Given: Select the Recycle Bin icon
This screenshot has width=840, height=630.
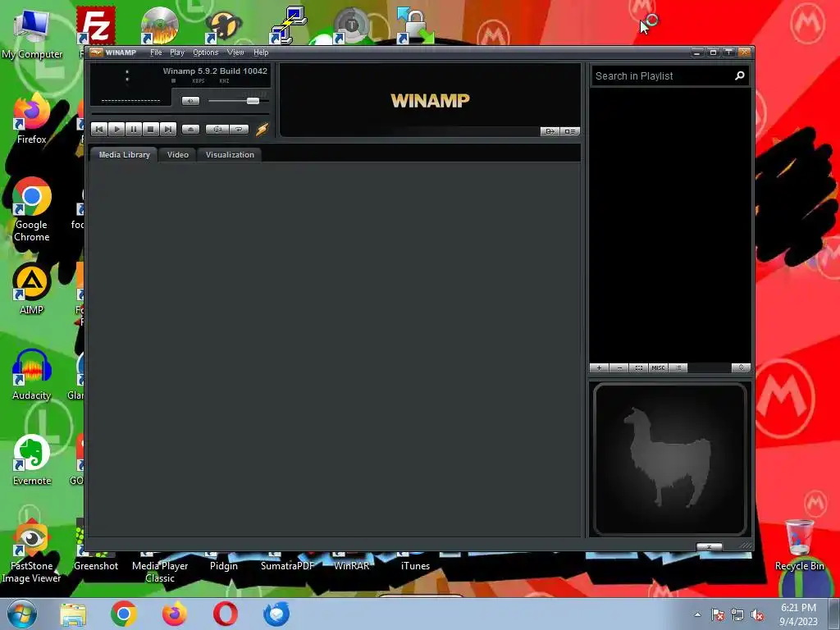Looking at the screenshot, I should (x=799, y=545).
